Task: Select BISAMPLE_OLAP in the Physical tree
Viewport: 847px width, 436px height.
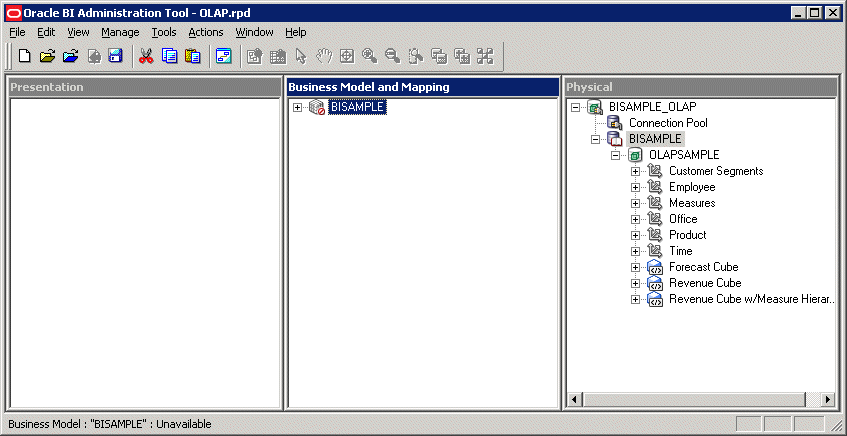Action: [653, 107]
